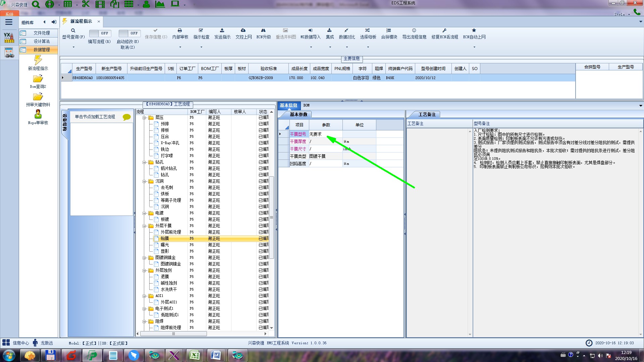The width and height of the screenshot is (644, 362).
Task: Click the process tree vertical scrollbar thumb
Action: [x=271, y=217]
